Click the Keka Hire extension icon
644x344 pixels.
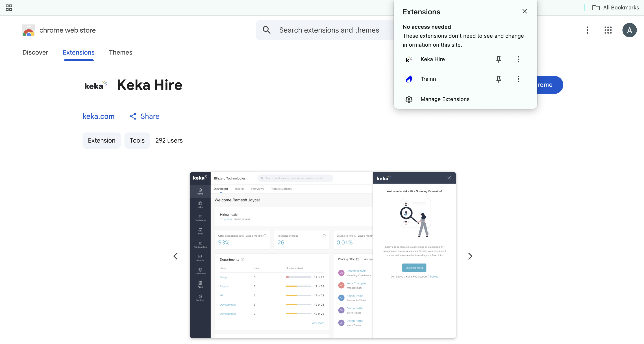point(409,59)
